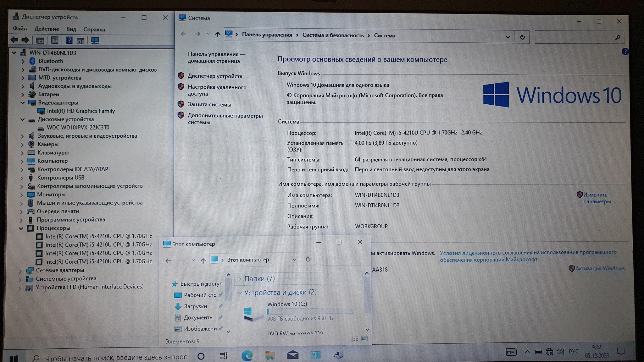
Task: Click the Device Manager back arrow icon
Action: coord(14,40)
